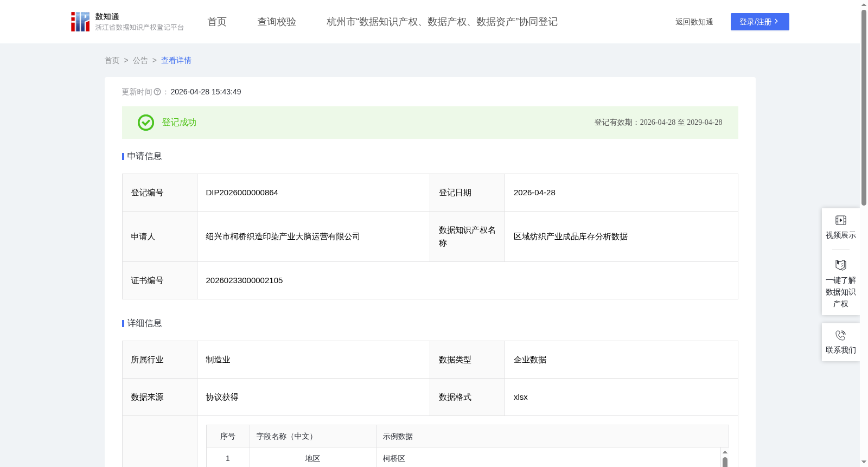Click the 登记成功 status text
868x467 pixels.
179,123
